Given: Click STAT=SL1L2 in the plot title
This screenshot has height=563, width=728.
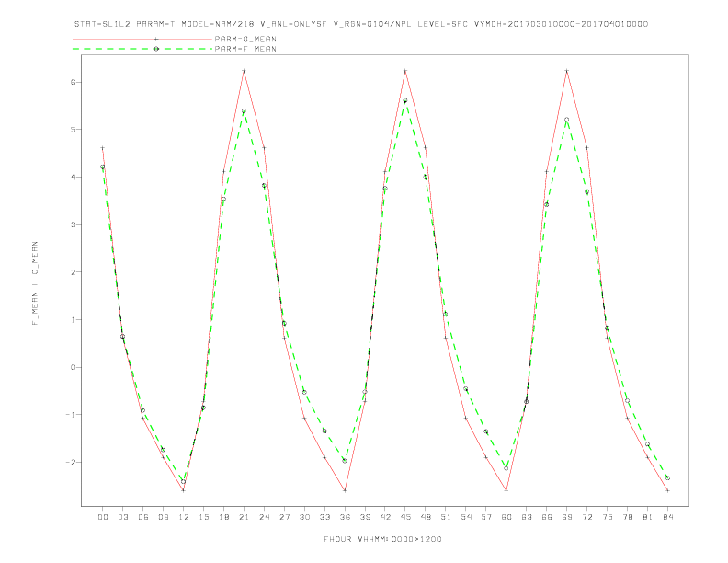Looking at the screenshot, I should tap(102, 24).
